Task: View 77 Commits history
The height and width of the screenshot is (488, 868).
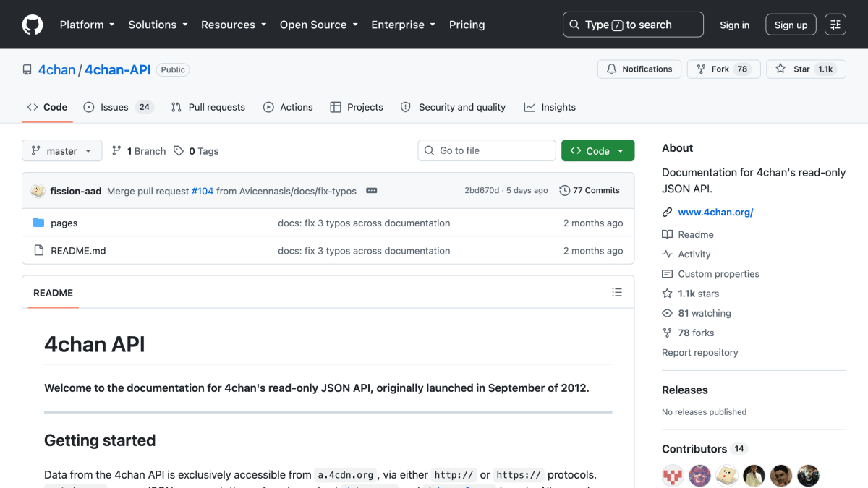Action: click(590, 191)
